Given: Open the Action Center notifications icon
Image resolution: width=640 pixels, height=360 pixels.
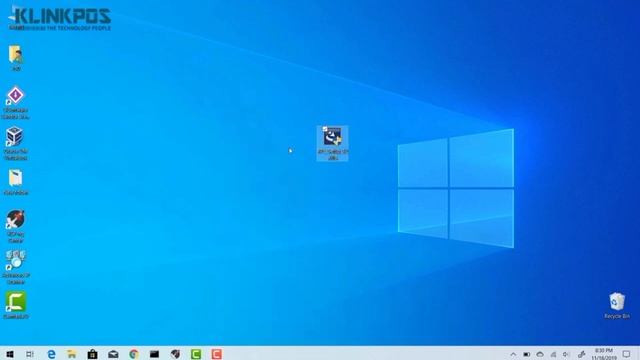Looking at the screenshot, I should [x=627, y=354].
